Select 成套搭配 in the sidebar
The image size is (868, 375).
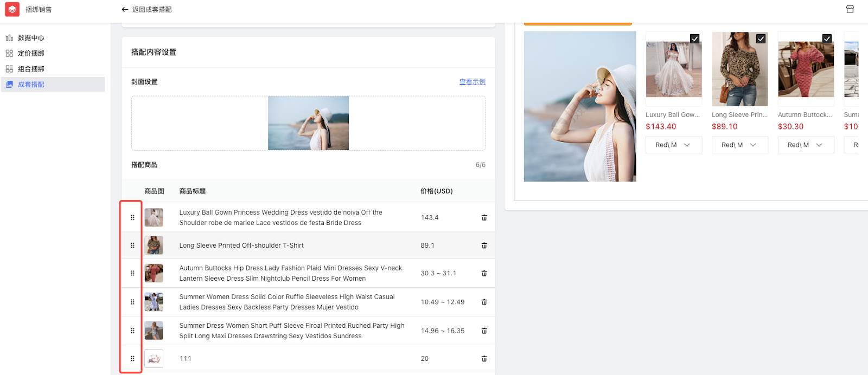(53, 85)
